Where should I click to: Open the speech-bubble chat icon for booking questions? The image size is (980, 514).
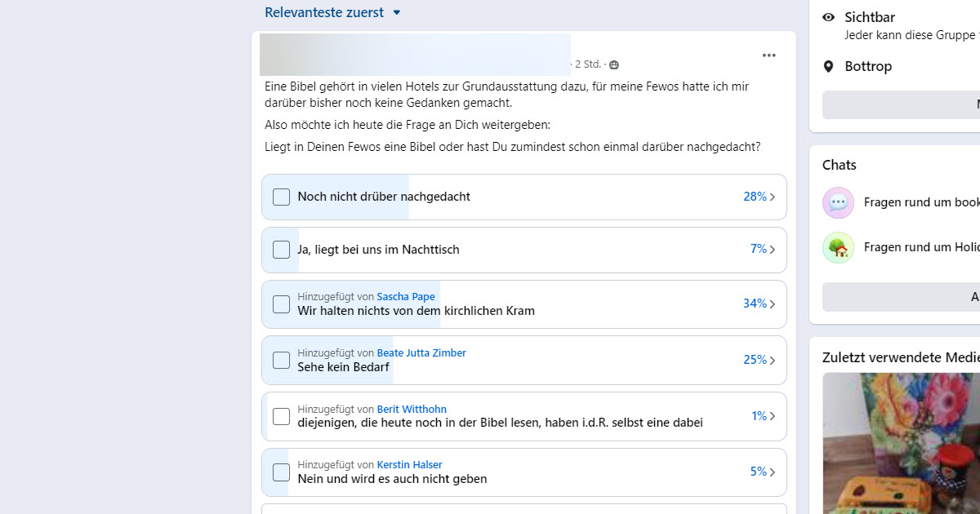[x=838, y=202]
